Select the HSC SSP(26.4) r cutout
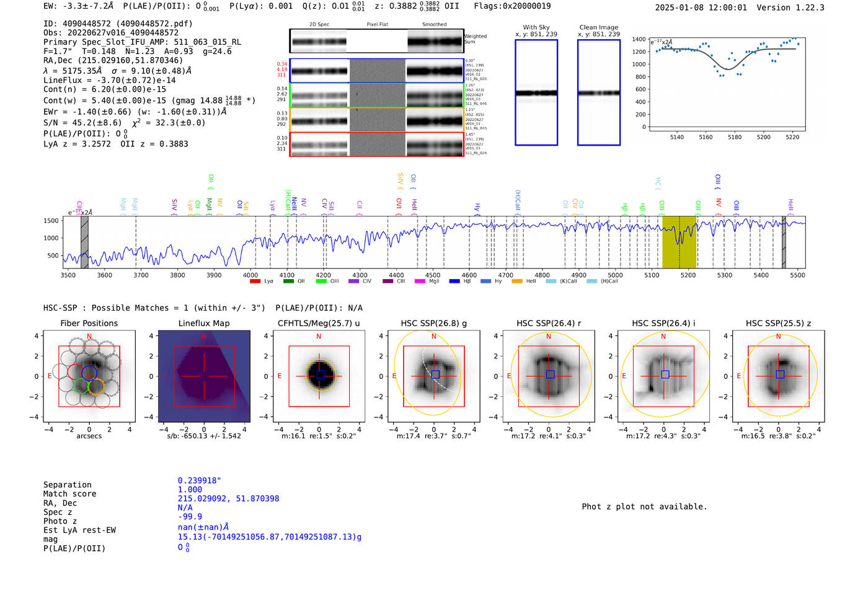This screenshot has width=868, height=591. [x=549, y=376]
